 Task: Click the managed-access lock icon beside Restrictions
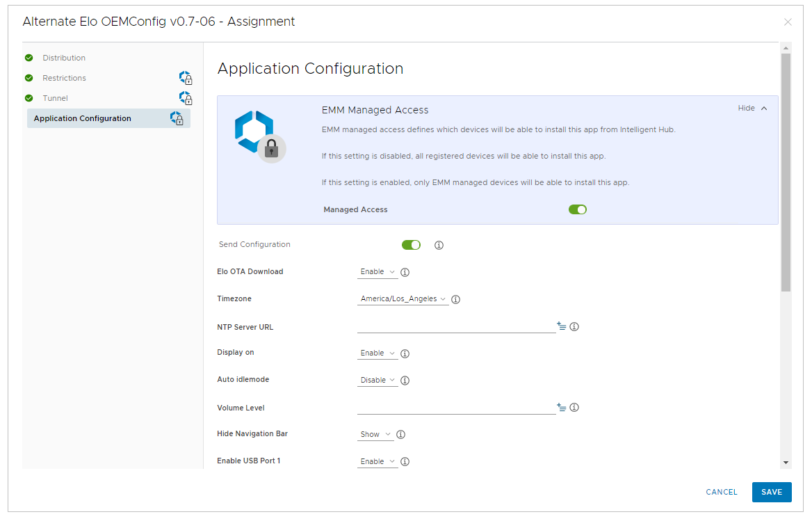pyautogui.click(x=186, y=78)
